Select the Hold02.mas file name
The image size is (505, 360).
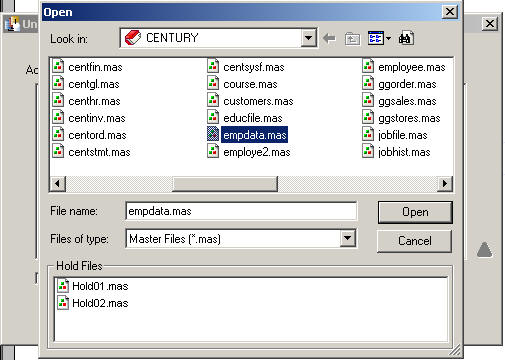100,303
